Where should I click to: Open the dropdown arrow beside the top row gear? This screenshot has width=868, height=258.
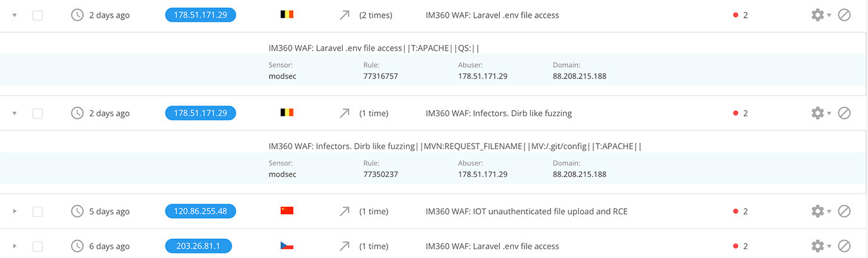[829, 15]
